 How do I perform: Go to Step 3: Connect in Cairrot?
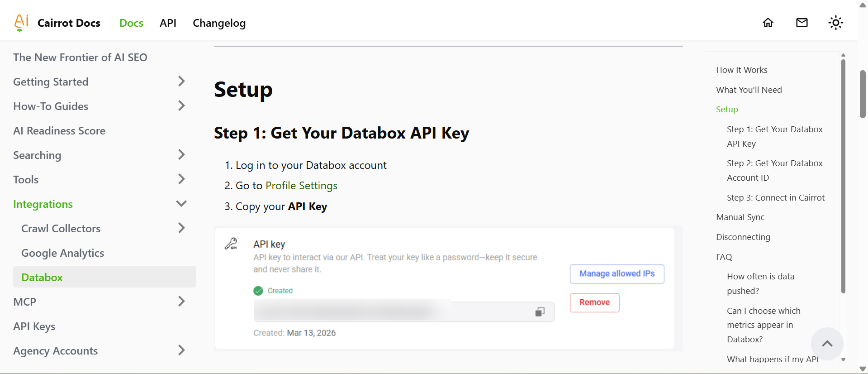(x=776, y=198)
